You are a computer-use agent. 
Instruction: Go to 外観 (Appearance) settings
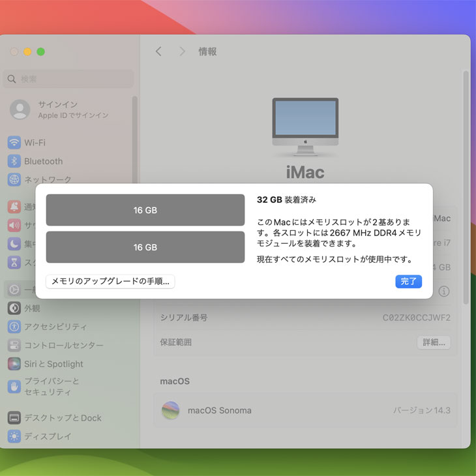(x=32, y=308)
